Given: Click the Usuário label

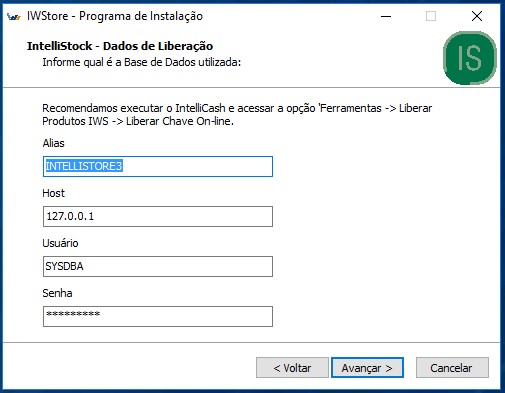Looking at the screenshot, I should pyautogui.click(x=60, y=243).
